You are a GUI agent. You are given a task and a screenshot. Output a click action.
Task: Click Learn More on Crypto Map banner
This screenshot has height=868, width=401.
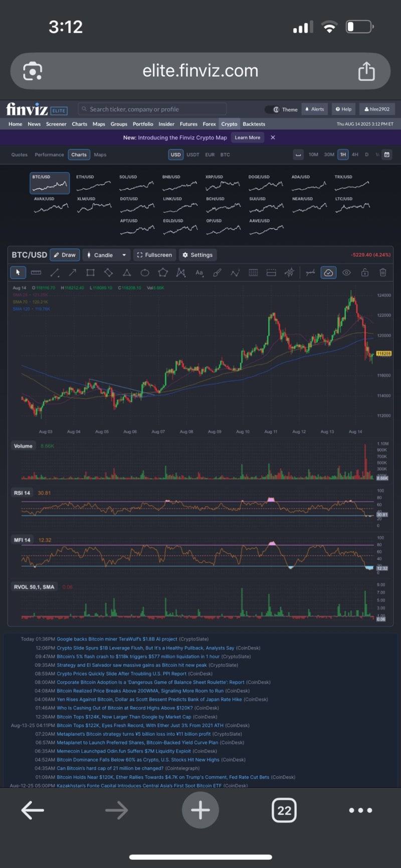coord(248,137)
